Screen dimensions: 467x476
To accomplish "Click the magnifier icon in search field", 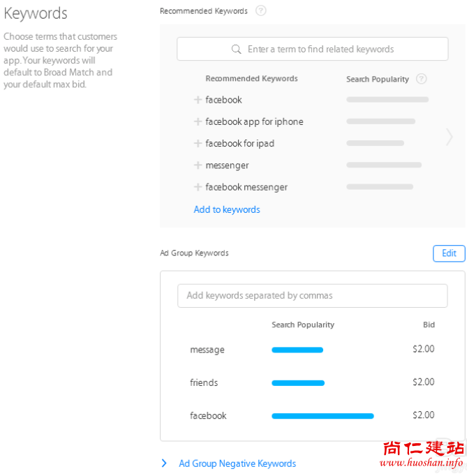I will point(237,50).
